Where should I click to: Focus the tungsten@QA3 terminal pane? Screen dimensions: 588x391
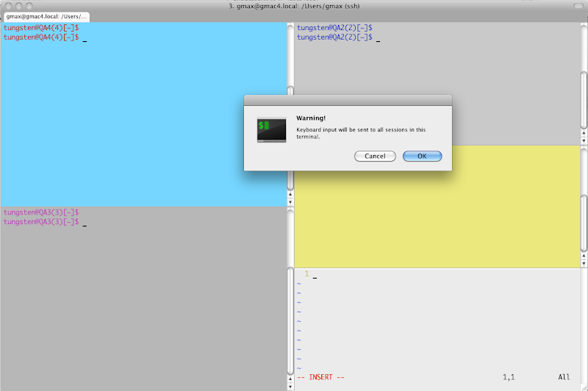[143, 299]
